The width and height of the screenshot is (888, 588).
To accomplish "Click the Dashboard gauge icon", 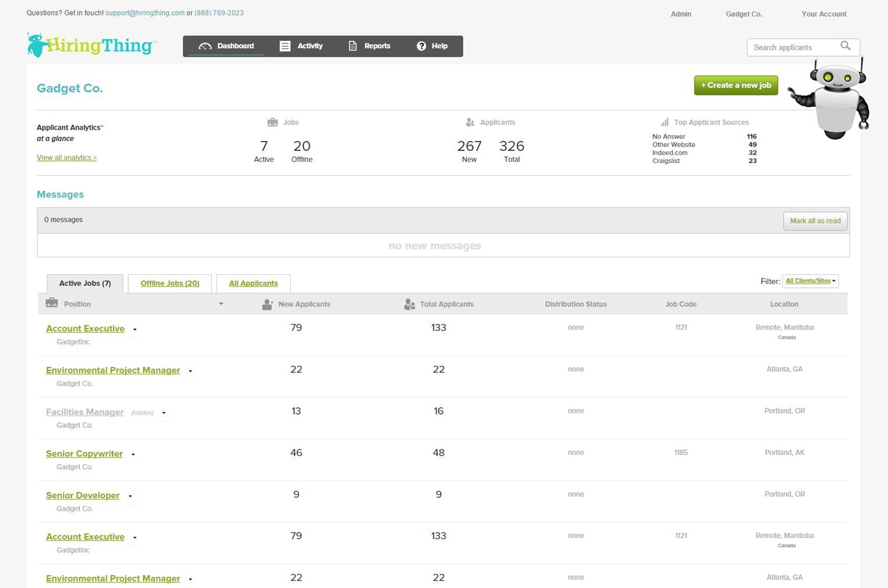I will [x=205, y=46].
